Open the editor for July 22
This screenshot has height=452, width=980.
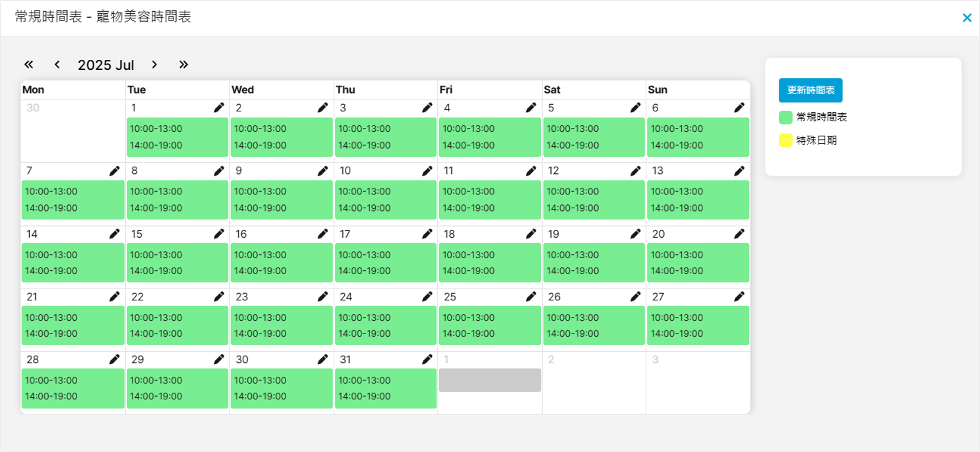click(x=219, y=296)
